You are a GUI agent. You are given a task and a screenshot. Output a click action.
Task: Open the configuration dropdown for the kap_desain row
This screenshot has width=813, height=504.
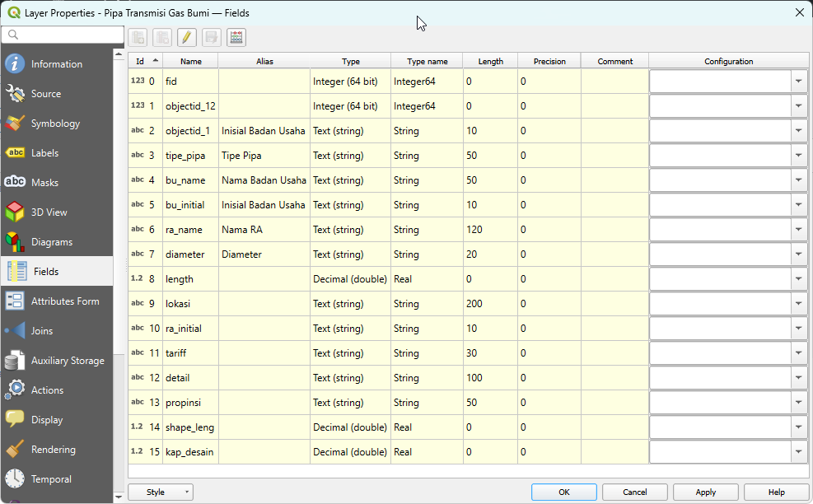coord(799,452)
